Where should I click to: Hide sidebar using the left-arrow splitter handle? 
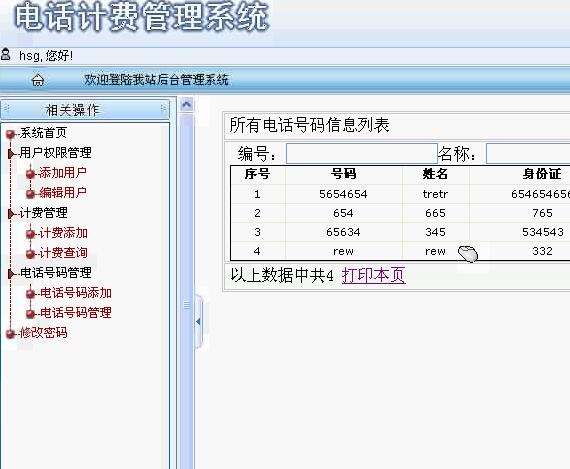click(198, 322)
